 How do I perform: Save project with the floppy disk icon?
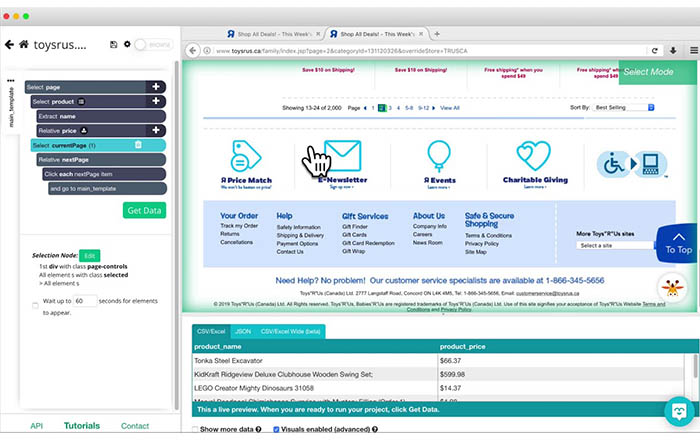tap(113, 44)
